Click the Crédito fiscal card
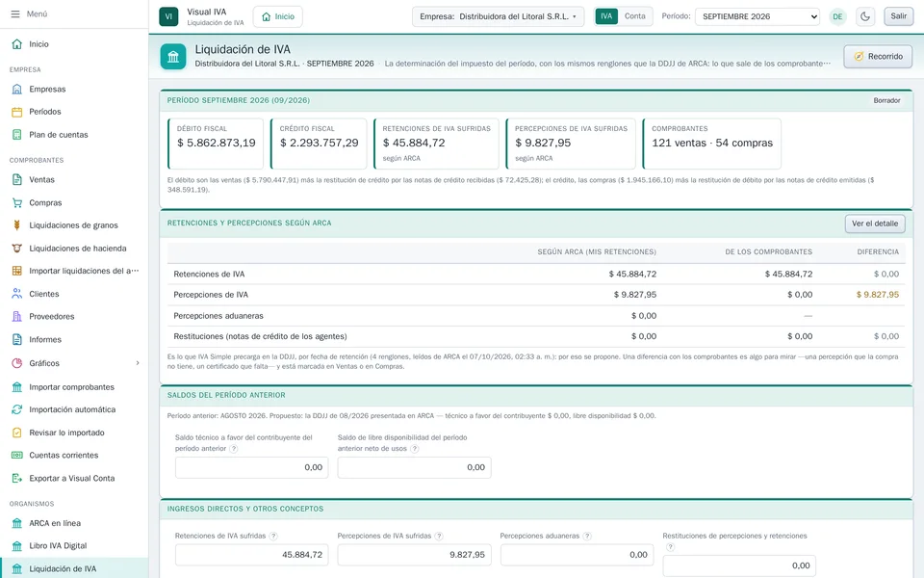The width and height of the screenshot is (924, 578). click(x=319, y=144)
